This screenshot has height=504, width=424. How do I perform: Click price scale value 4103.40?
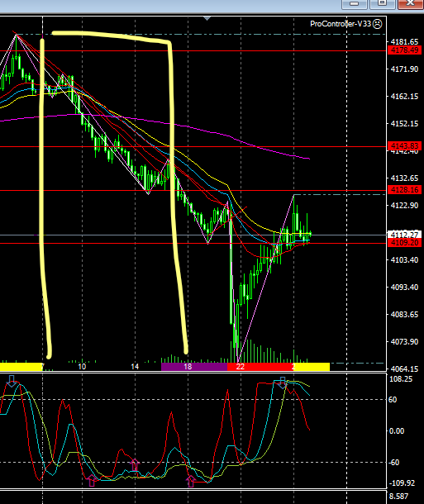coord(404,259)
